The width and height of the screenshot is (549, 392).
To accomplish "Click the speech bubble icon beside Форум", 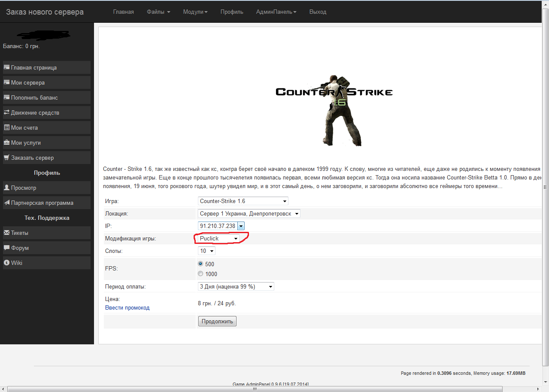I will tap(6, 248).
